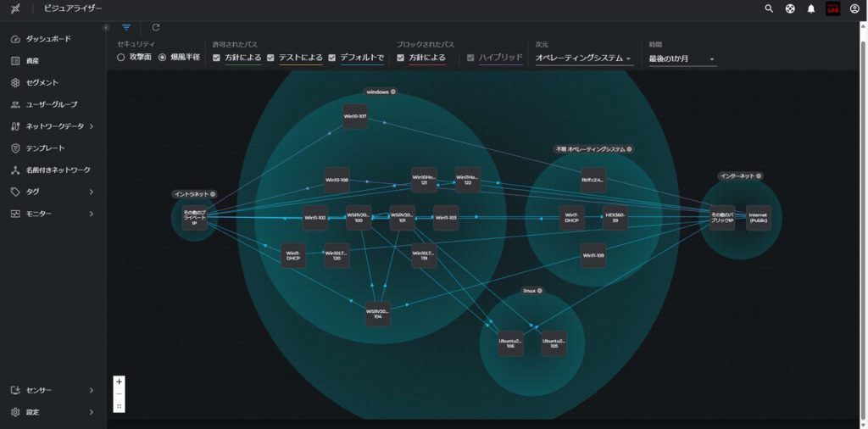Refresh the visualizer graph
The width and height of the screenshot is (868, 429).
156,27
